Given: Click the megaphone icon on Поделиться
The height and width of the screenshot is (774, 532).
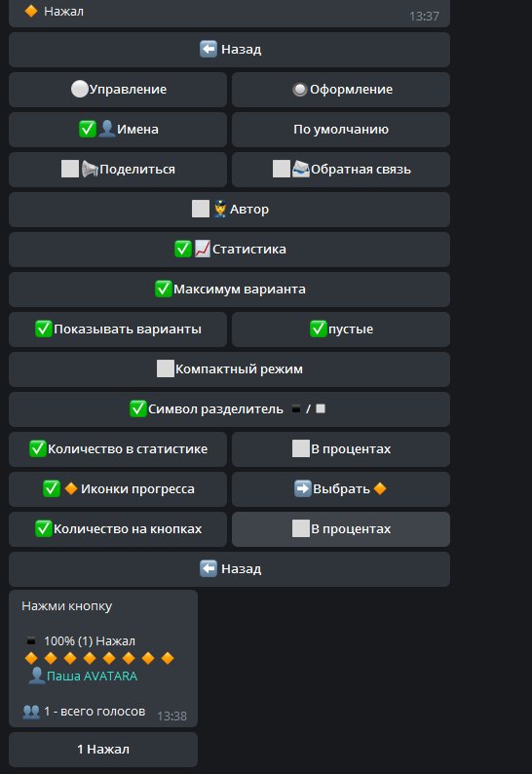Looking at the screenshot, I should (x=90, y=169).
